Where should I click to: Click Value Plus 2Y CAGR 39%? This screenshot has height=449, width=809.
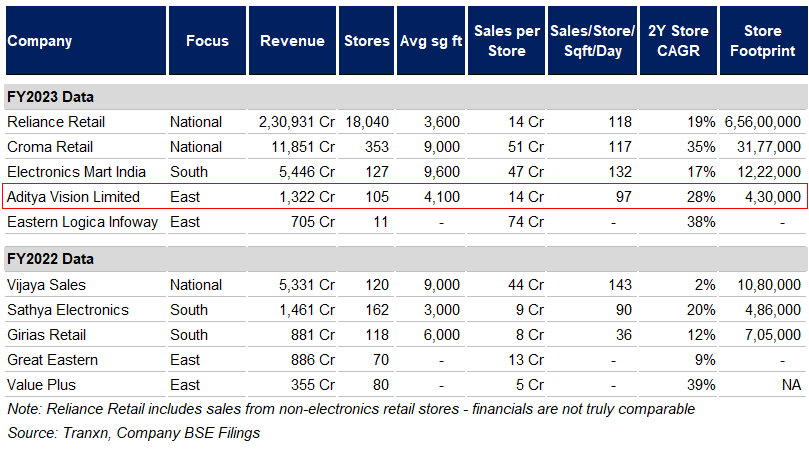pos(701,385)
